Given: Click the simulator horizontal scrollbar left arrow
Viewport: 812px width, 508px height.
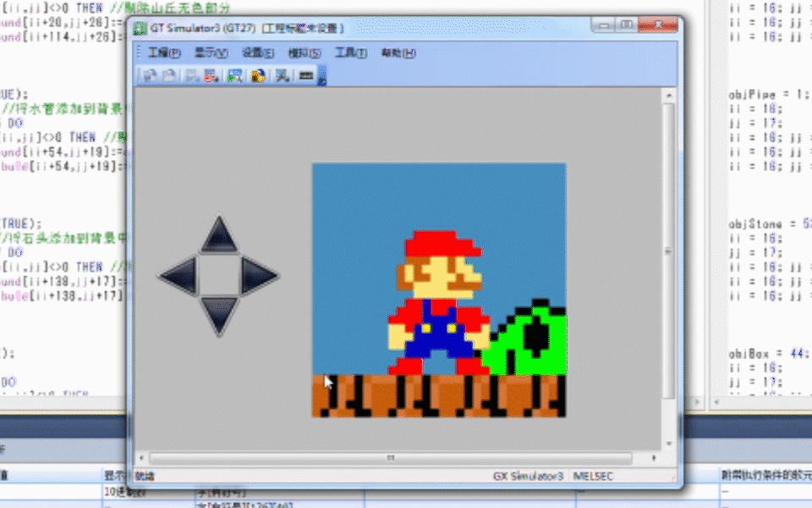Looking at the screenshot, I should [x=141, y=458].
